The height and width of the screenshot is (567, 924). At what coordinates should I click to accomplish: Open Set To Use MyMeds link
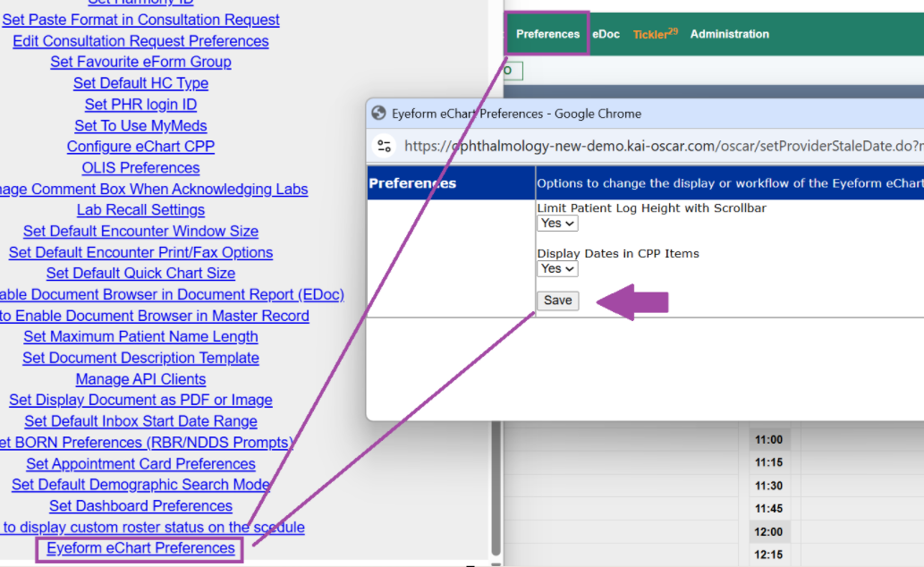pyautogui.click(x=140, y=125)
